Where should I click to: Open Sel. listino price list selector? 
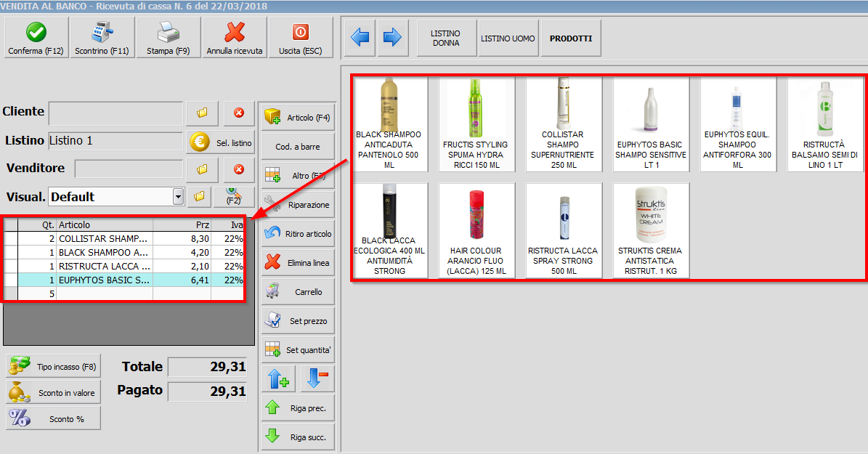pyautogui.click(x=221, y=142)
